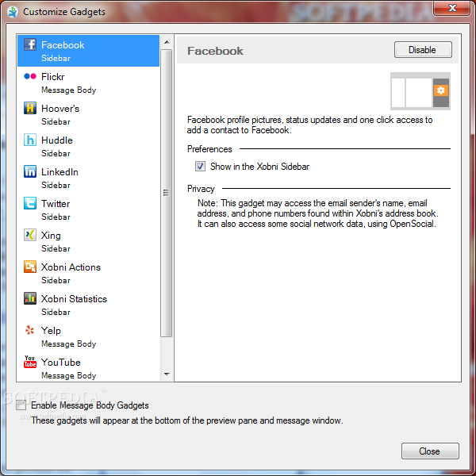Click 'Sidebar' label under Twitter
Screen dimensions: 476x476
coord(56,217)
